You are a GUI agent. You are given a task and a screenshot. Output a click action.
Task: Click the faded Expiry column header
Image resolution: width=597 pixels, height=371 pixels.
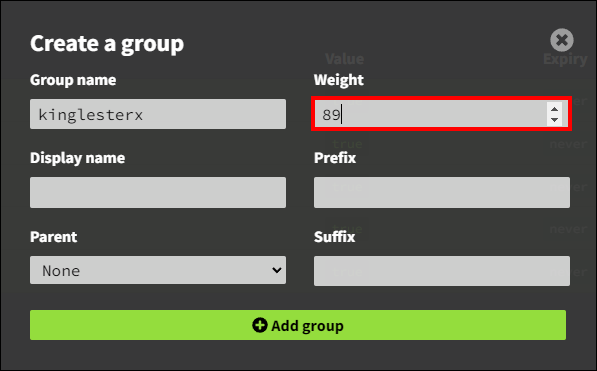(565, 59)
